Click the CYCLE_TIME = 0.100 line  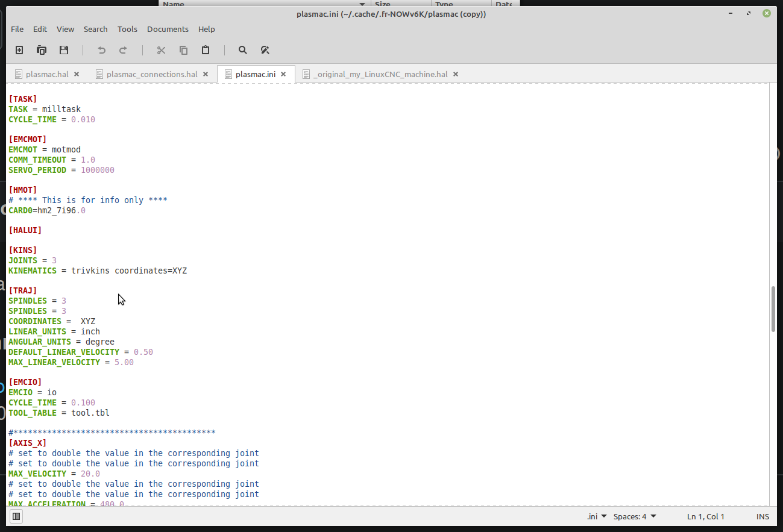(x=52, y=402)
